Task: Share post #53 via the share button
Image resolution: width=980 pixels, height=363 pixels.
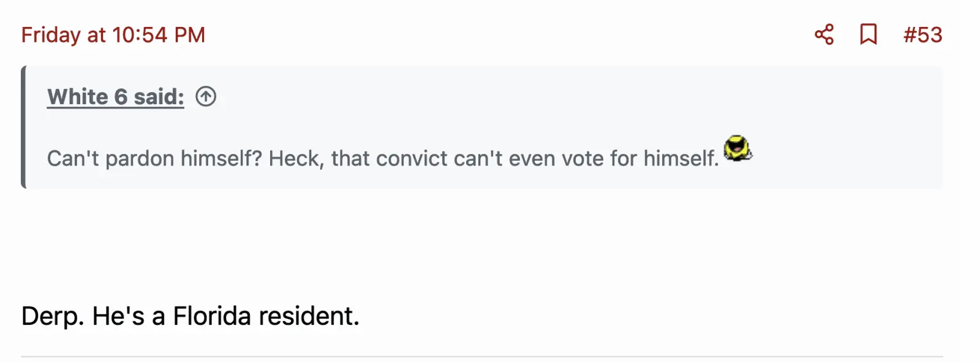Action: pyautogui.click(x=824, y=34)
